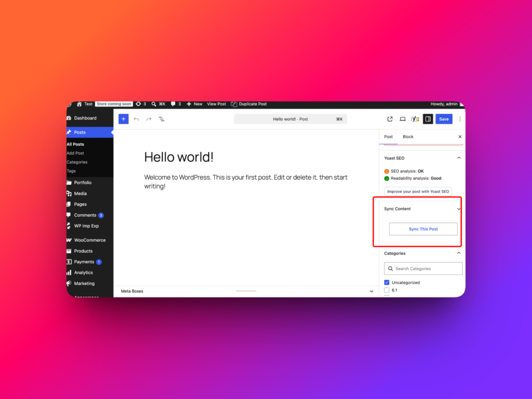Screen dimensions: 532x399
Task: Open Categories under Posts
Action: pyautogui.click(x=77, y=162)
